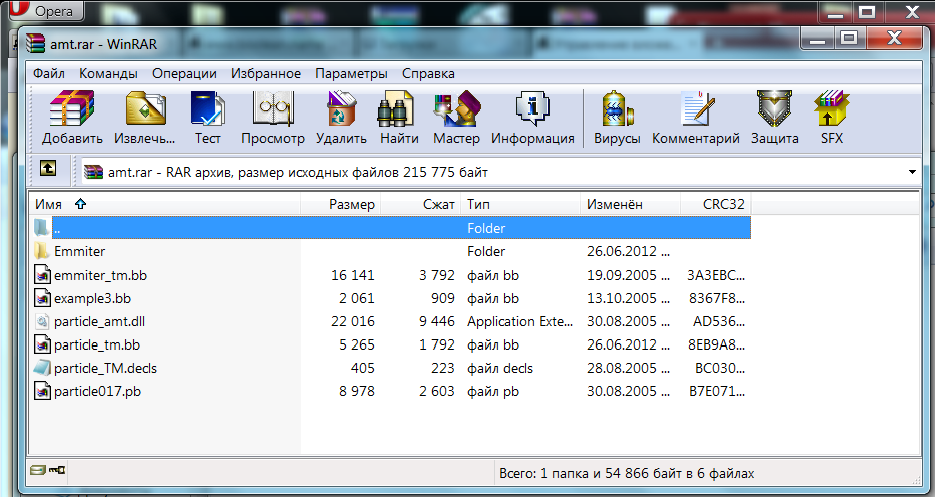Scan archive with Вирусы tool
The width and height of the screenshot is (935, 497).
click(617, 118)
